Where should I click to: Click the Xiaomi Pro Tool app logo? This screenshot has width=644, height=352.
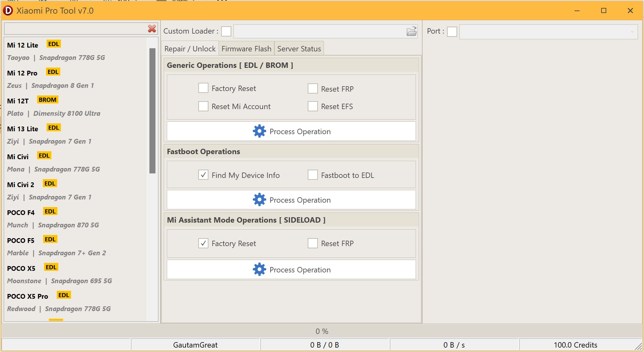(8, 10)
